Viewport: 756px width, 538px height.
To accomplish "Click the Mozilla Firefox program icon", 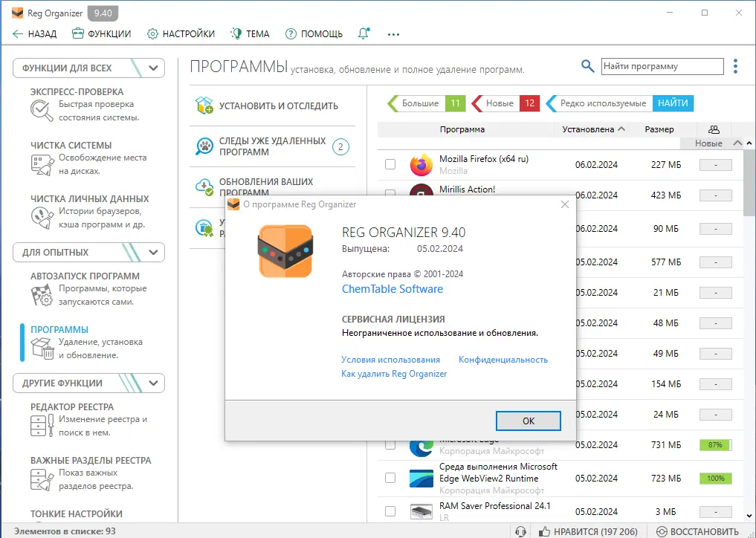I will pos(421,165).
